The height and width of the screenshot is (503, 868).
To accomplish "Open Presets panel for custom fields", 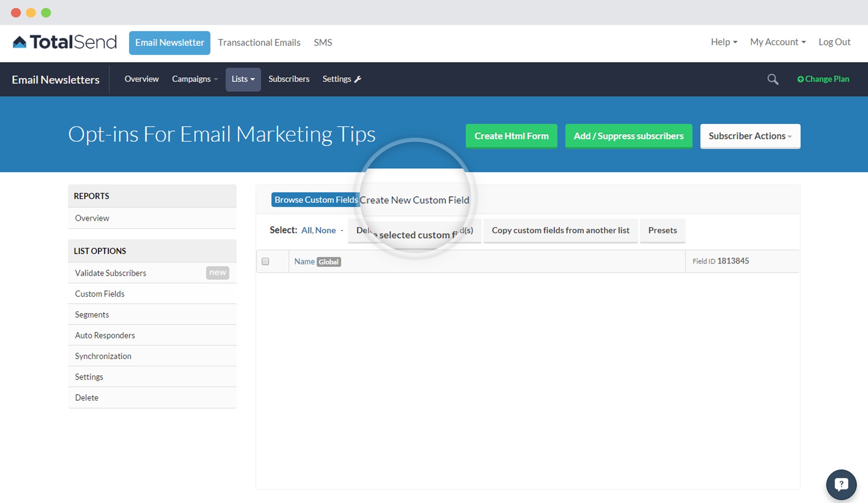I will point(662,229).
